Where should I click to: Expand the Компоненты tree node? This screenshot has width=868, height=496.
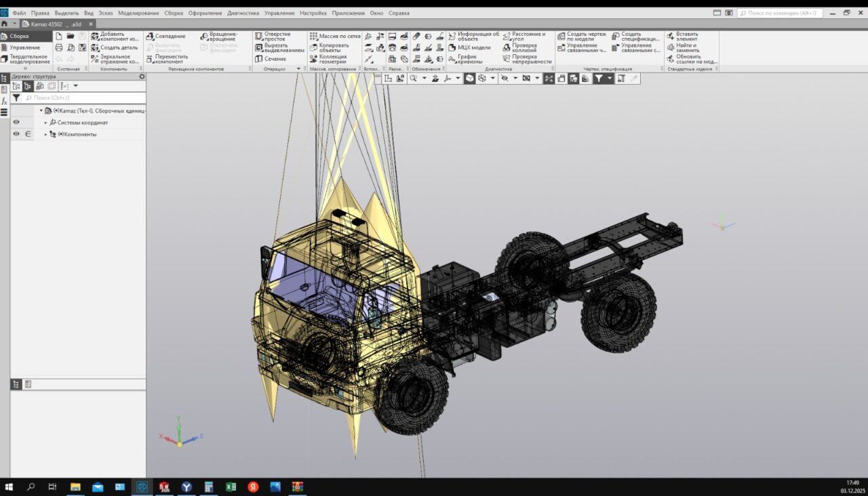(46, 134)
